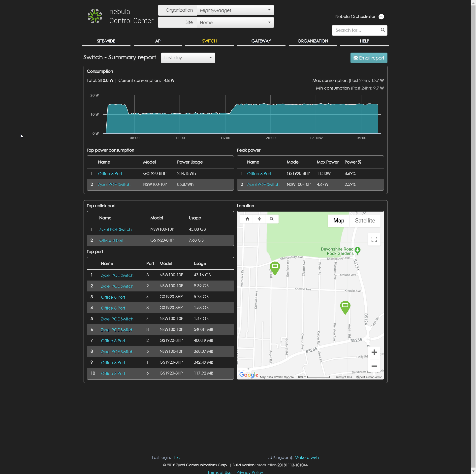Click the Nebula Orchestrator round icon
The image size is (476, 474).
point(381,17)
